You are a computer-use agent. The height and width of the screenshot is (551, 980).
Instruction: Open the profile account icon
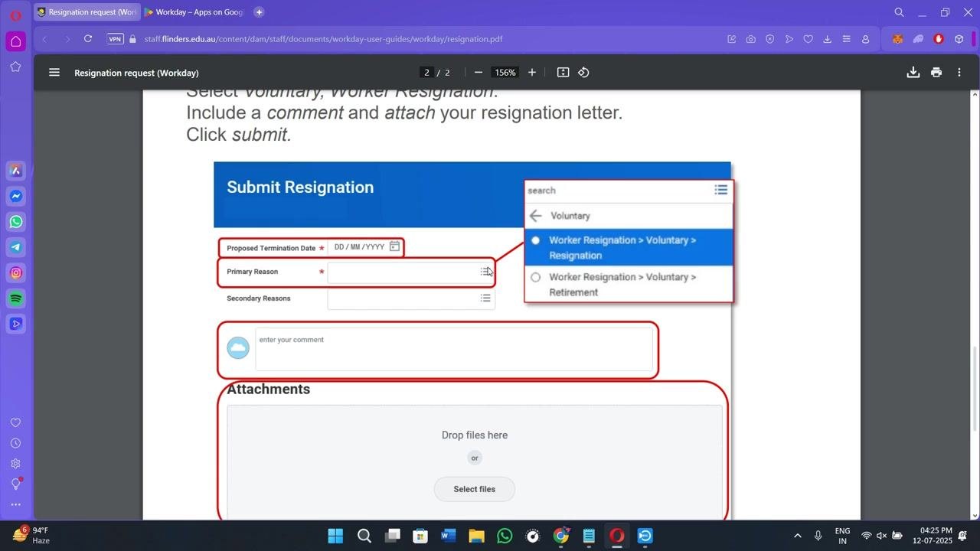(866, 39)
